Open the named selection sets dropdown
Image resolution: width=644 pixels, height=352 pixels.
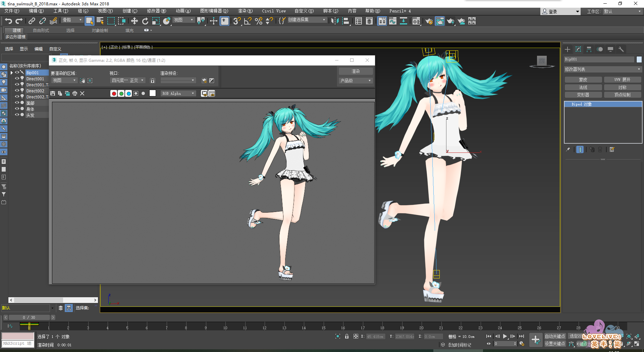[307, 20]
